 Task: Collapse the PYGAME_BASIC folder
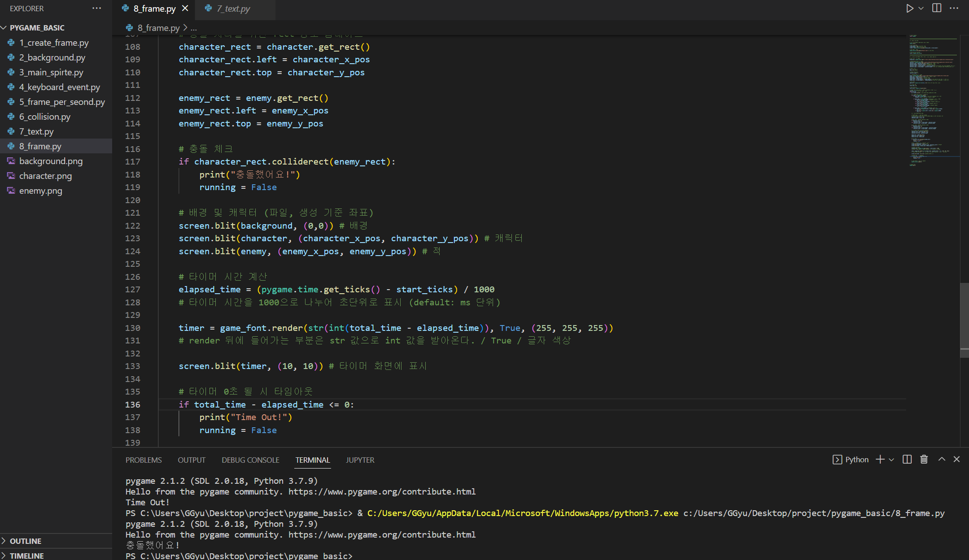tap(37, 28)
